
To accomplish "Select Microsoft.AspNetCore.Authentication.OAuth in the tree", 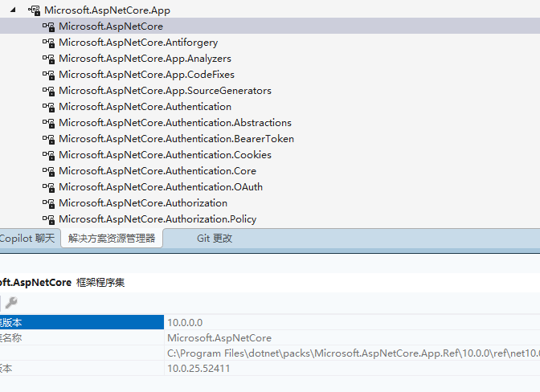I will (161, 187).
